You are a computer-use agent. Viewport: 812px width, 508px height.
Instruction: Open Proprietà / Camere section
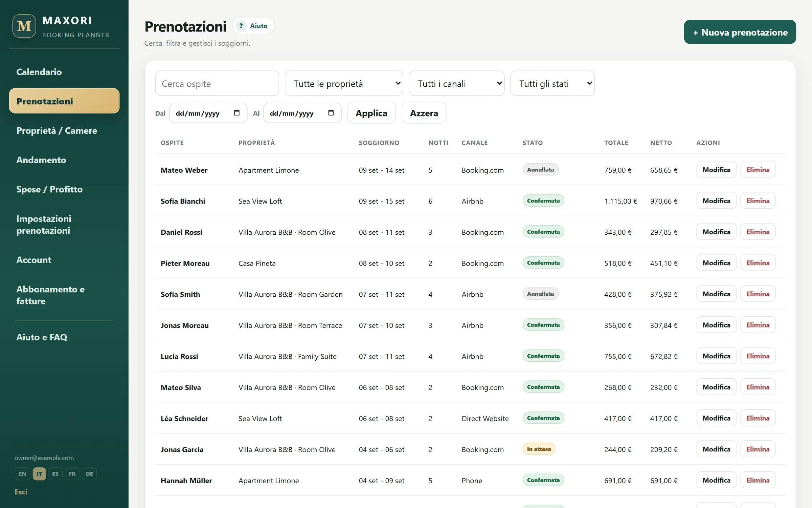[x=64, y=130]
